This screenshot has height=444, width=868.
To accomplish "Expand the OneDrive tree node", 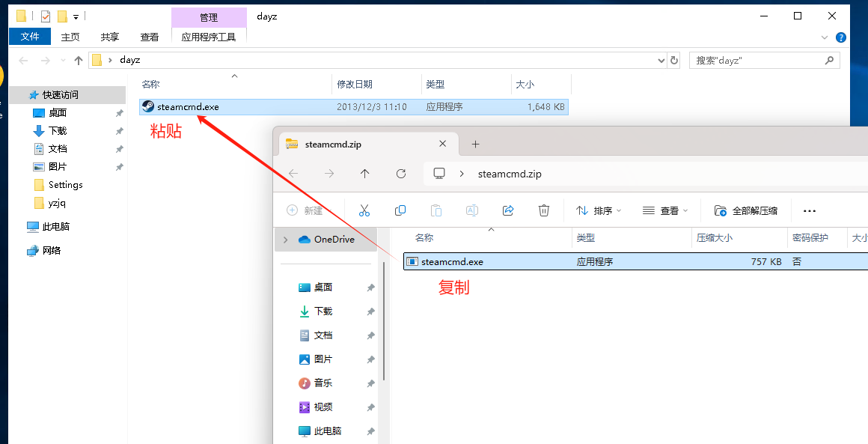I will [x=286, y=240].
